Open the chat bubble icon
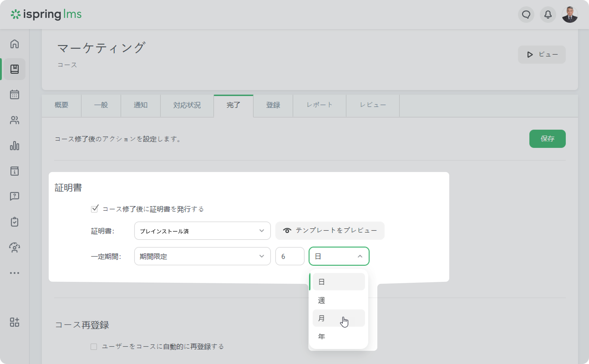589x364 pixels. click(526, 15)
